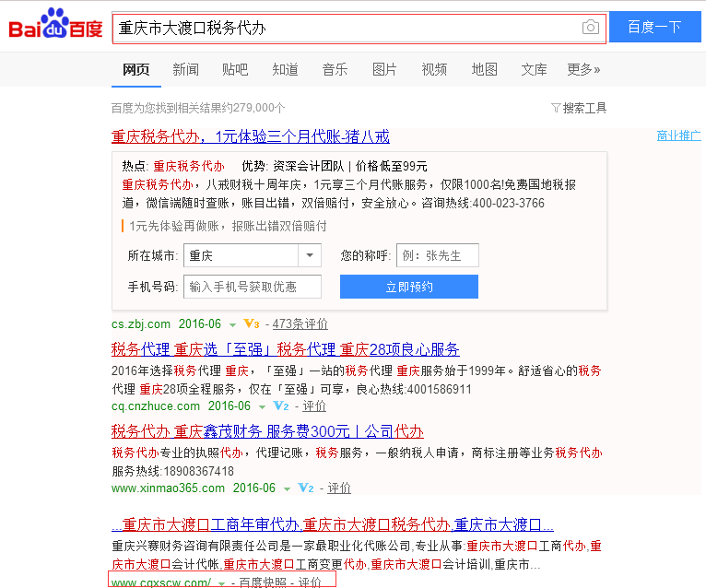706x588 pixels.
Task: Click the Baidu logo
Action: click(55, 28)
